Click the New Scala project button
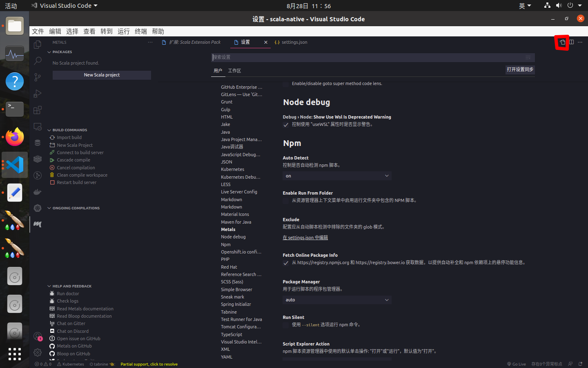Image resolution: width=588 pixels, height=368 pixels. (101, 75)
